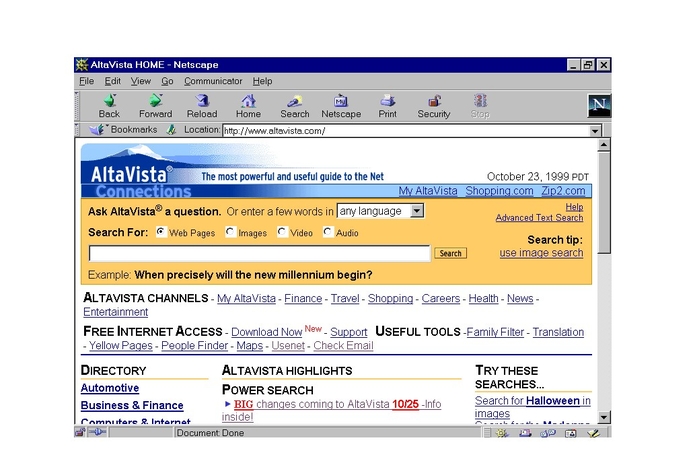Select the Images radio button

click(230, 232)
